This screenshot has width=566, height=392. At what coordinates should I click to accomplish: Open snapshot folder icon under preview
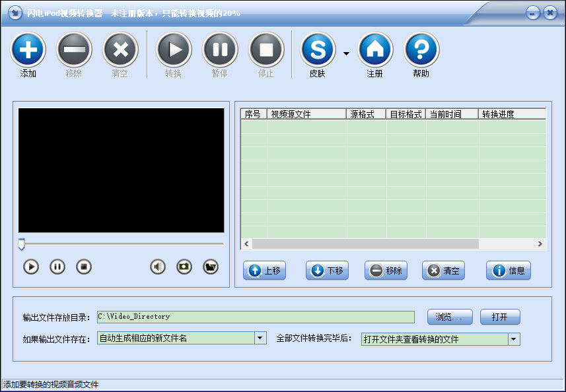[211, 267]
